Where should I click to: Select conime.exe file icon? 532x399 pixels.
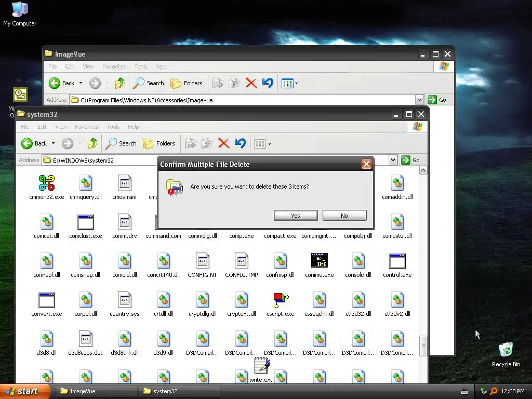click(x=320, y=261)
